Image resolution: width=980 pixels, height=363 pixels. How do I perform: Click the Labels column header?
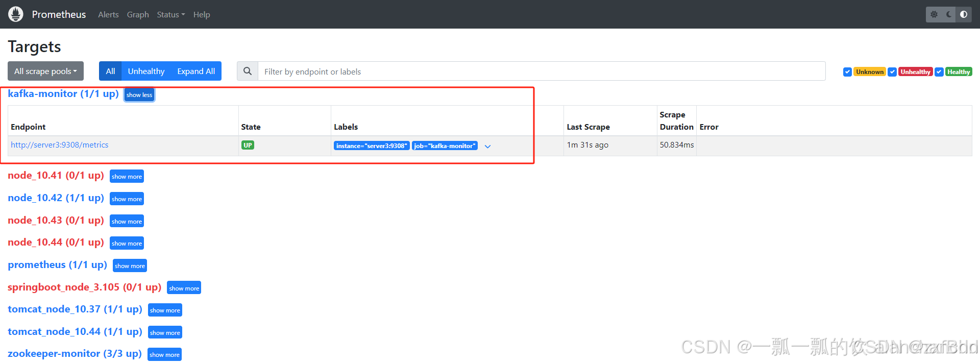(346, 127)
